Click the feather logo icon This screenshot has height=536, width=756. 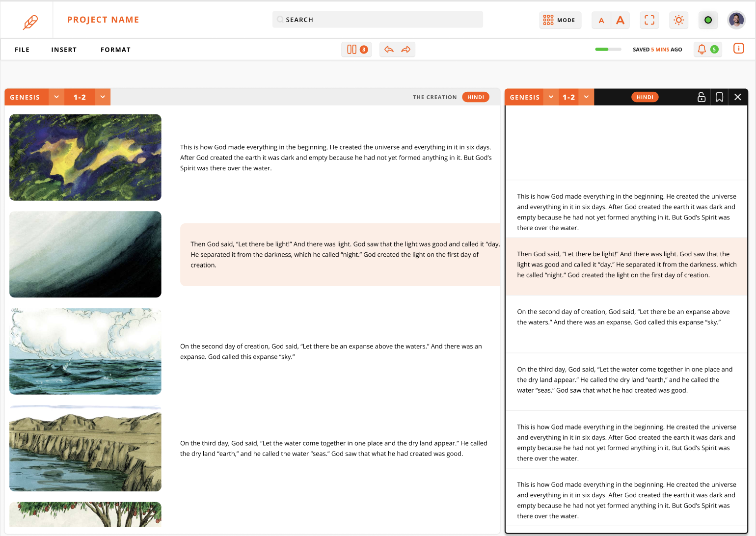[x=30, y=22]
